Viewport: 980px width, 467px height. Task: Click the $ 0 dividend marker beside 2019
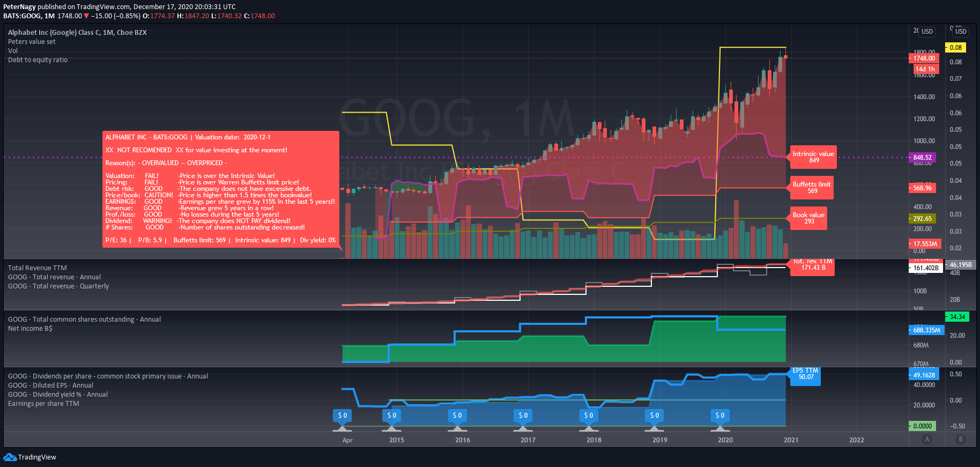pos(655,416)
